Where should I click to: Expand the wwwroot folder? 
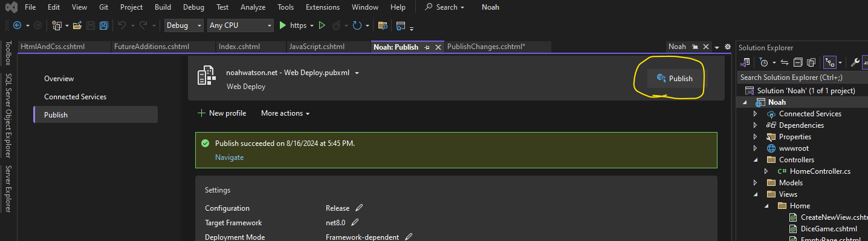tap(755, 148)
